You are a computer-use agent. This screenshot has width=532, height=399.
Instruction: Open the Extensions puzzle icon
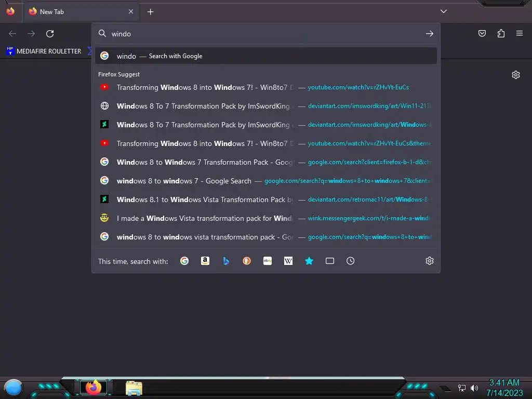(501, 33)
